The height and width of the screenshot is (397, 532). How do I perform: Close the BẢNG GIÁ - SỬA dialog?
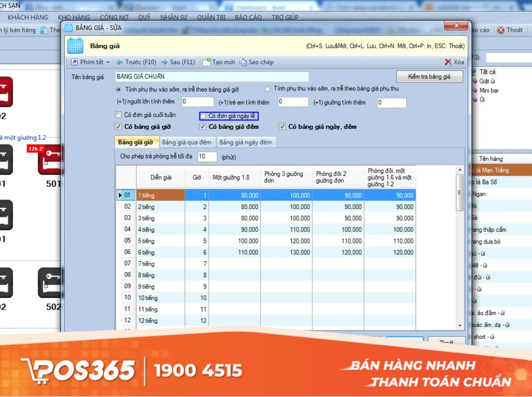pyautogui.click(x=456, y=25)
